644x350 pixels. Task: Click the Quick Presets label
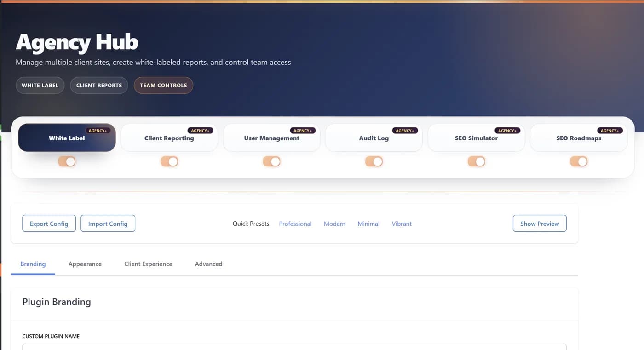coord(252,224)
